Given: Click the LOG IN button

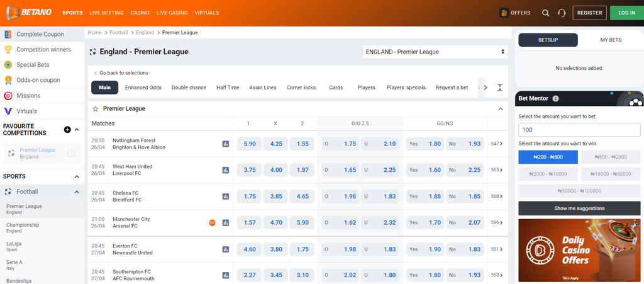Looking at the screenshot, I should point(626,13).
